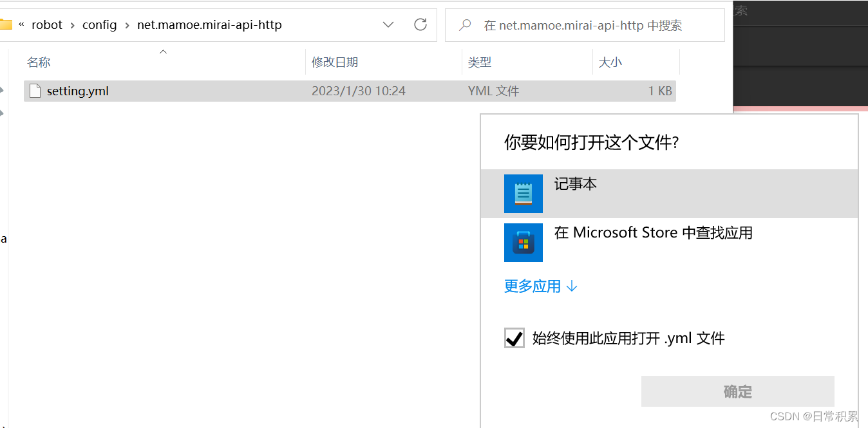Expand the chevron after the config breadcrumb
868x428 pixels.
click(x=127, y=25)
